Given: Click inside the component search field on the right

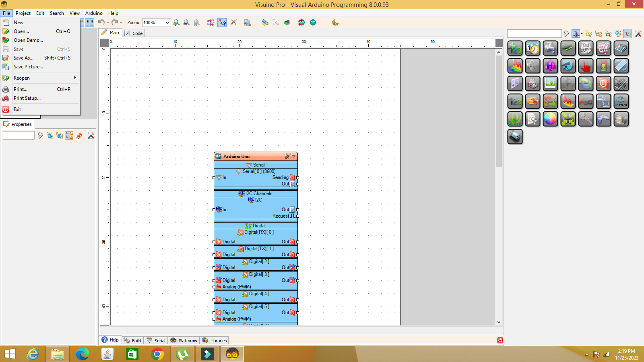Looking at the screenshot, I should (x=534, y=33).
